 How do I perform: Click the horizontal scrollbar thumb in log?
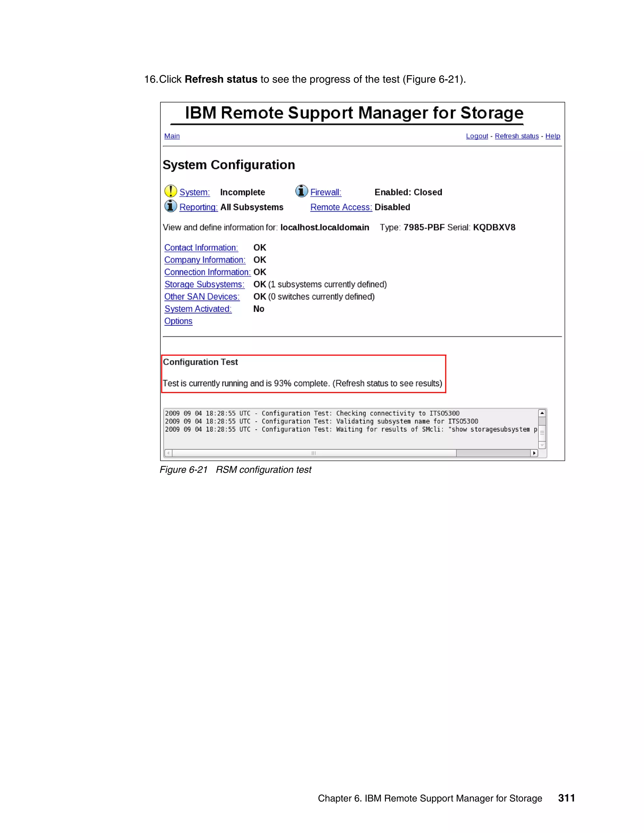pyautogui.click(x=314, y=453)
